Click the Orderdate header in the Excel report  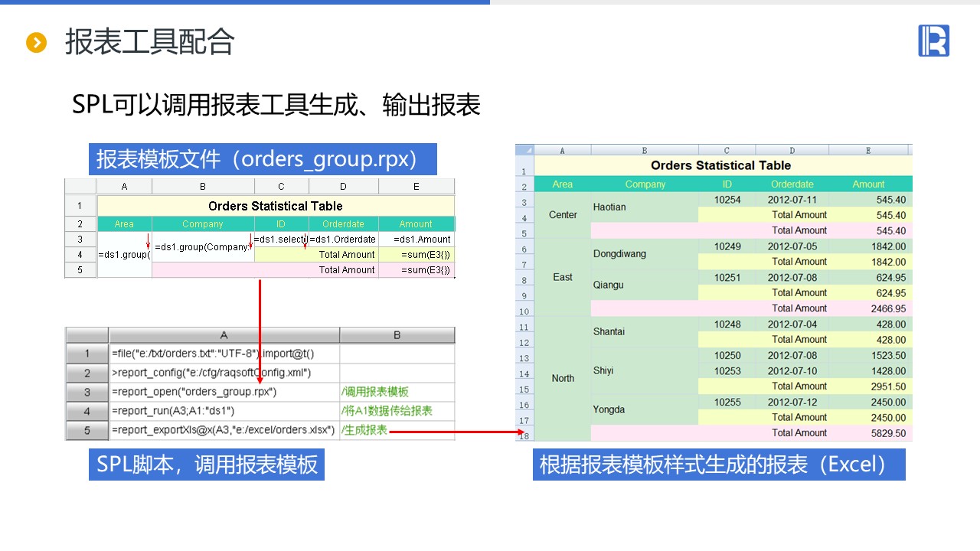pyautogui.click(x=792, y=184)
